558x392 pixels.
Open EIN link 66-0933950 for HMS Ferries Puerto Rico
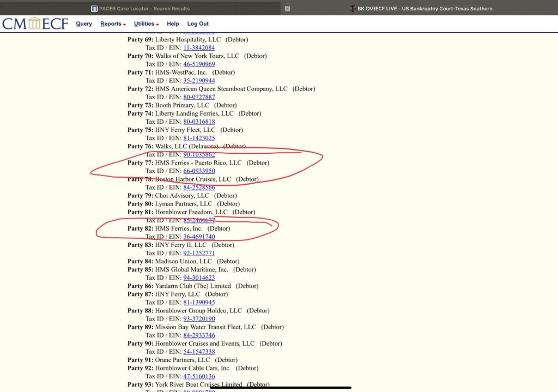pyautogui.click(x=199, y=171)
